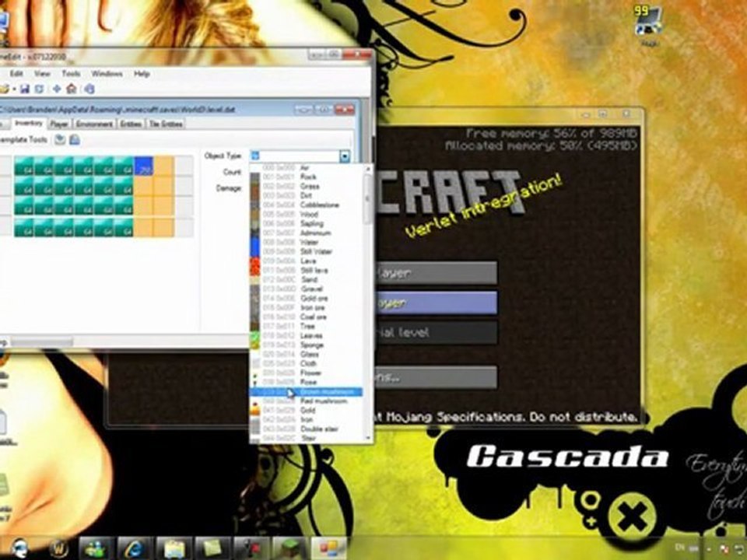747x560 pixels.
Task: Click the house icon in the toolbar
Action: coord(72,89)
